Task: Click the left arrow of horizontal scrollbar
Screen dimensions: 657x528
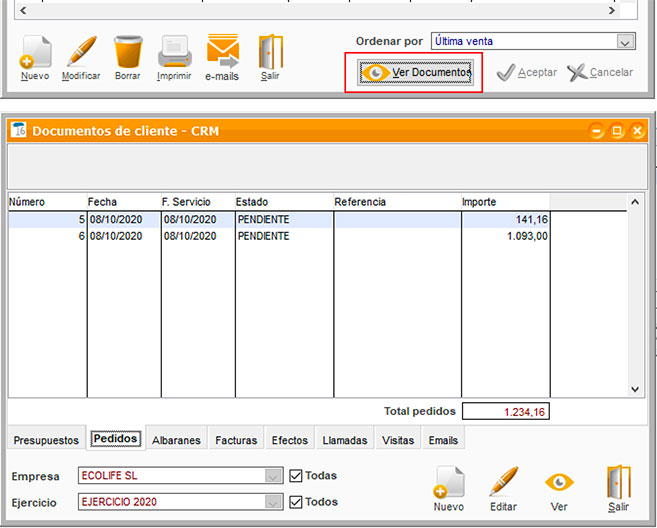Action: 23,10
